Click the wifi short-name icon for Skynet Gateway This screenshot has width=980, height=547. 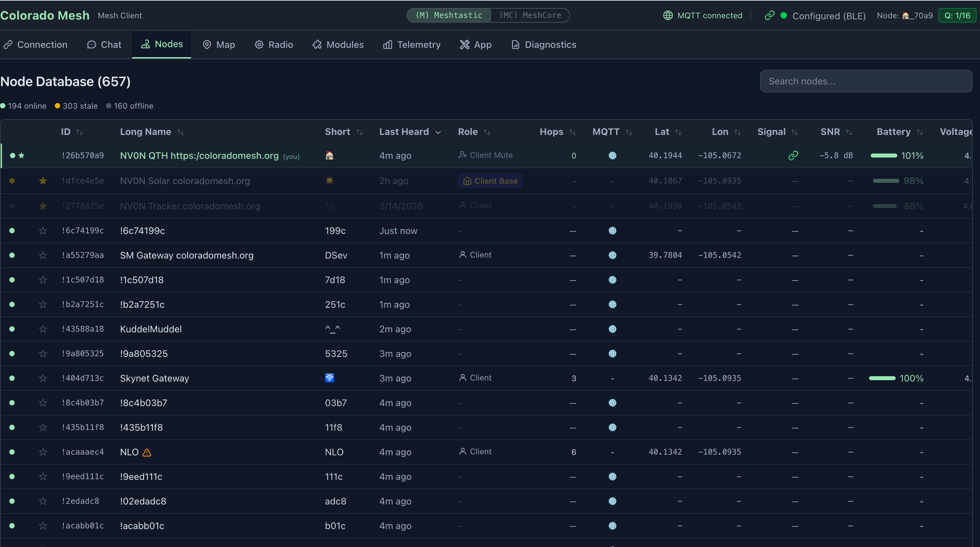pos(330,378)
